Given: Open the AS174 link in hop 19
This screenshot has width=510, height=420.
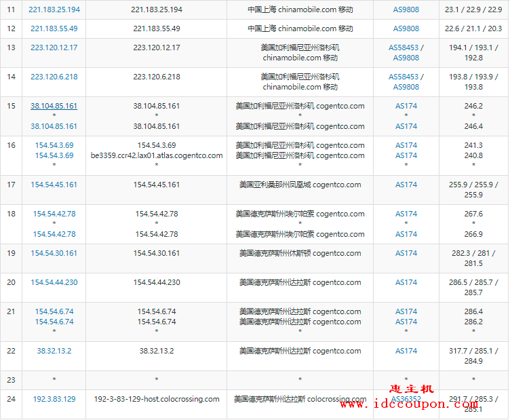Looking at the screenshot, I should pos(406,253).
